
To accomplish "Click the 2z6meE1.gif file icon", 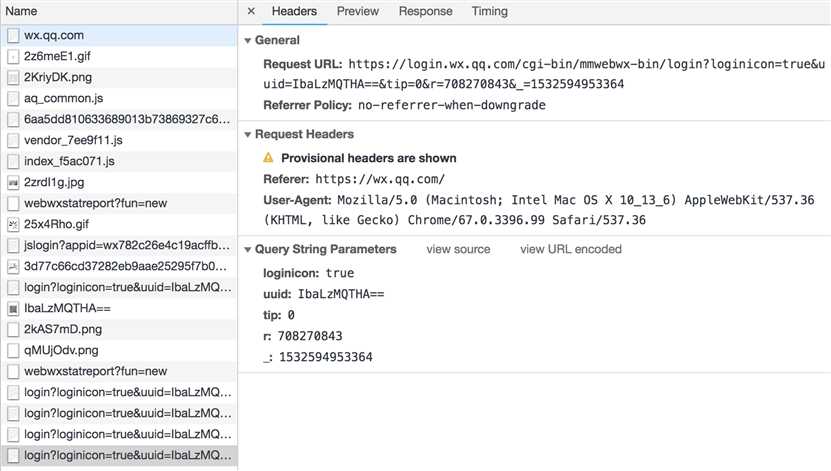I will tap(13, 57).
